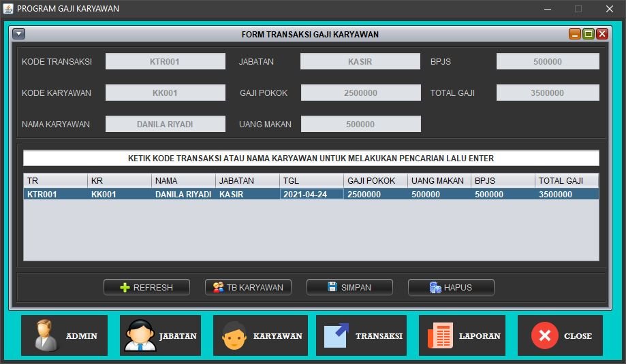Close the Form Transaksi internal frame
Image resolution: width=626 pixels, height=364 pixels.
[x=601, y=34]
